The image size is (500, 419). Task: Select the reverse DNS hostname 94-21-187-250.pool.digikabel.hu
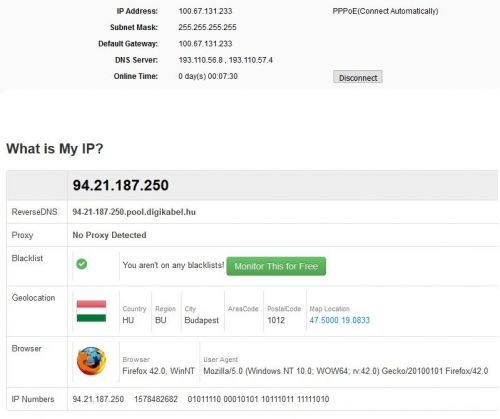[134, 212]
